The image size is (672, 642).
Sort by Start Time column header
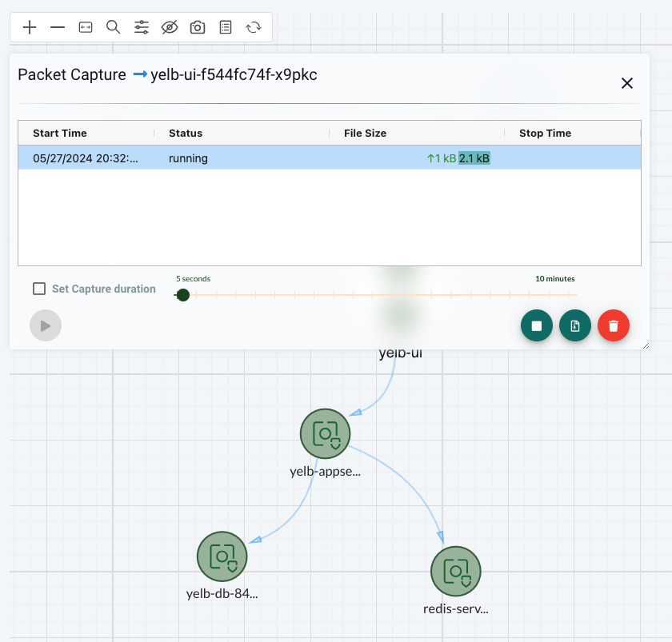tap(60, 134)
